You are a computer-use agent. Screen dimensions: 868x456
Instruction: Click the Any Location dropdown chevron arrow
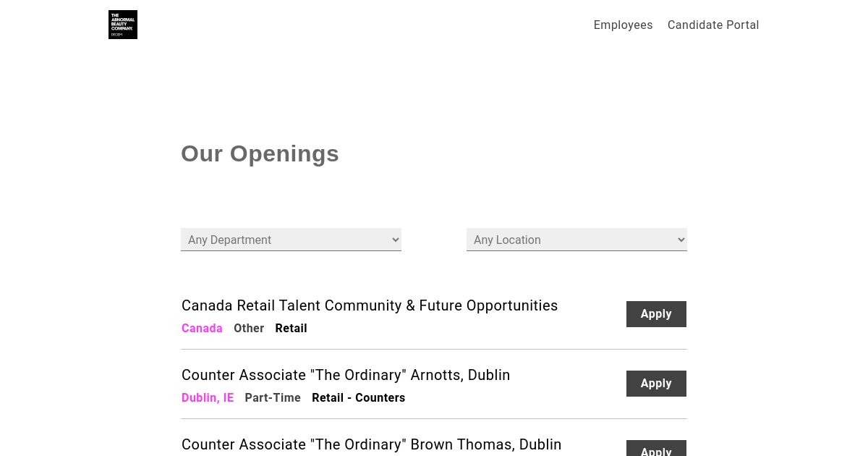coord(681,240)
